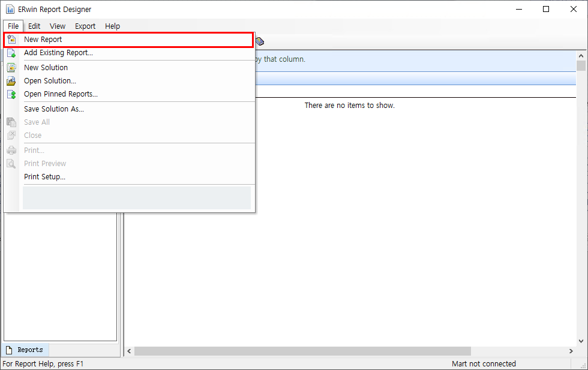Click horizontal scrollbar right arrow

point(571,351)
